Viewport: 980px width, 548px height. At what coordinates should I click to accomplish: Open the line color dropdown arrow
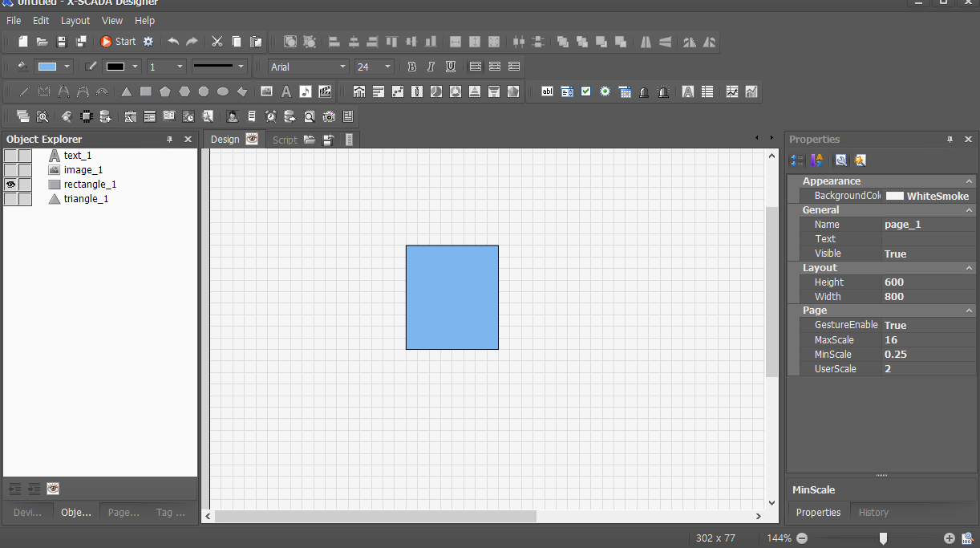[x=136, y=67]
